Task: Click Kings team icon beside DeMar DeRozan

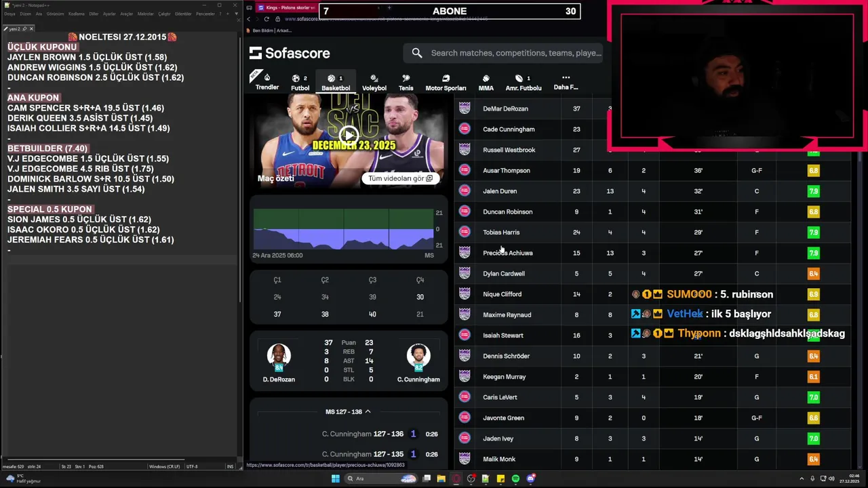Action: click(465, 108)
